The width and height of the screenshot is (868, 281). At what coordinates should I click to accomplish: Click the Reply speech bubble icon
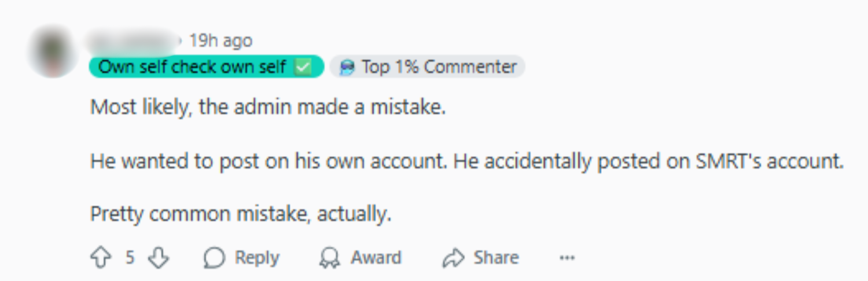(x=214, y=258)
